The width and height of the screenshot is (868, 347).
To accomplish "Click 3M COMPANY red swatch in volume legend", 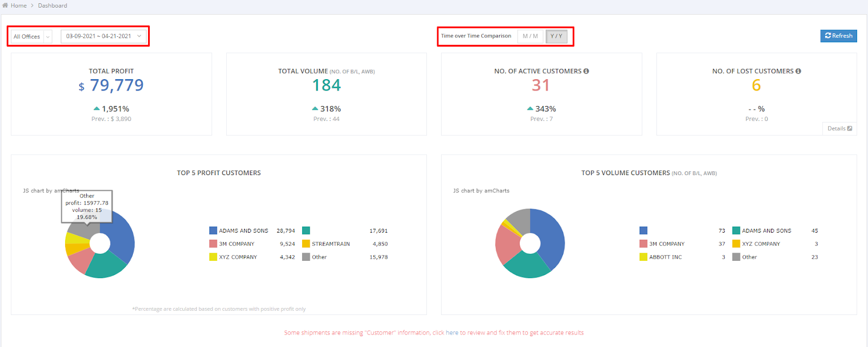I will click(x=643, y=244).
